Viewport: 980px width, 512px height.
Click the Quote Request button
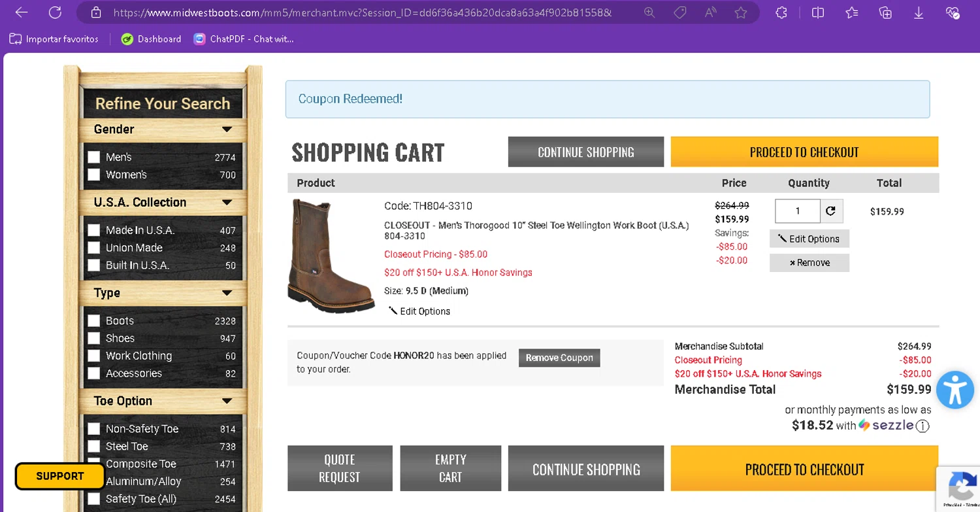click(340, 469)
